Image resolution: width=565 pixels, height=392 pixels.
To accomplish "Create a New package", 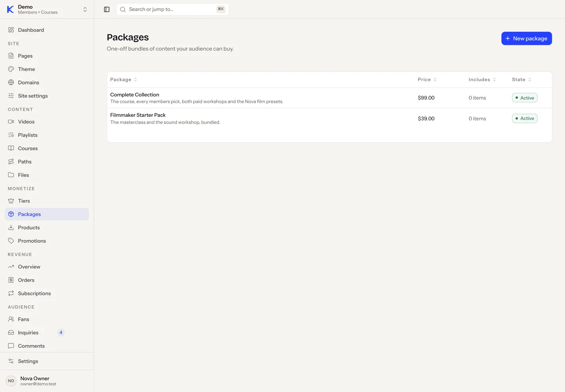I will click(527, 38).
